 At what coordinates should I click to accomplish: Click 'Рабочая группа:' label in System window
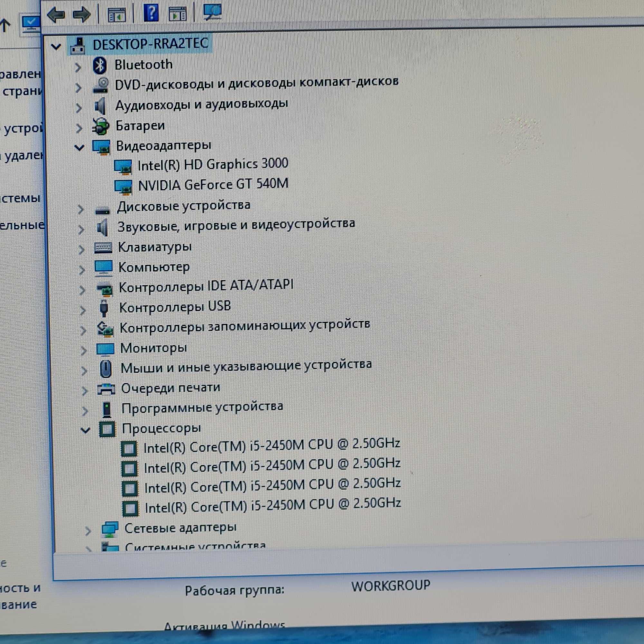click(x=235, y=590)
